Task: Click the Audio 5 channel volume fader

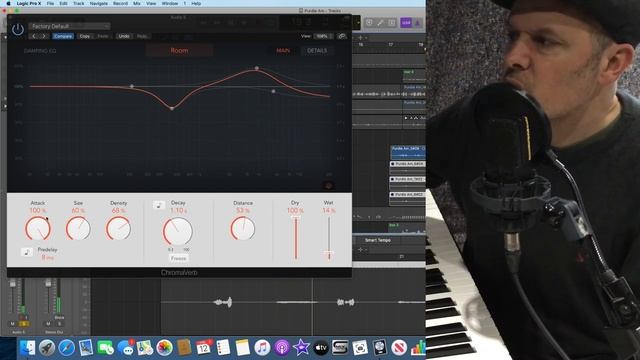Action: pyautogui.click(x=13, y=283)
